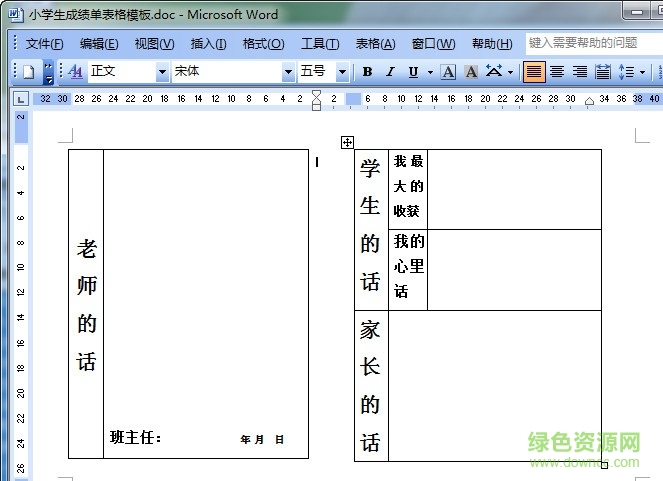Toggle Bold formatting
This screenshot has width=663, height=481.
[367, 72]
